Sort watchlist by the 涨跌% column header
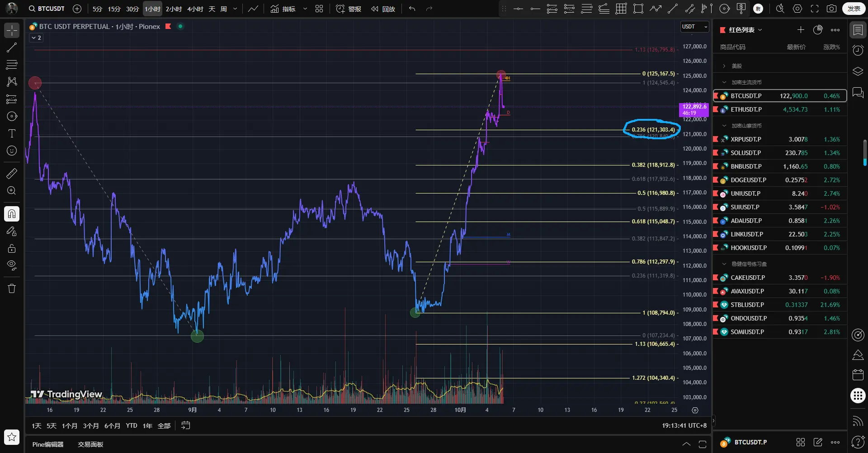Screen dimensions: 868x453 (x=831, y=47)
